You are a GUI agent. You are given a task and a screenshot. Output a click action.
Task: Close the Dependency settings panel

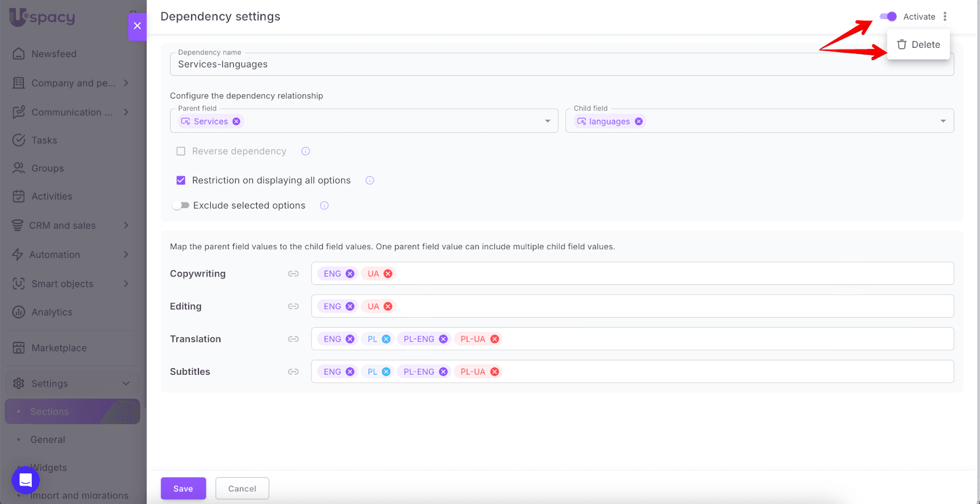point(137,26)
